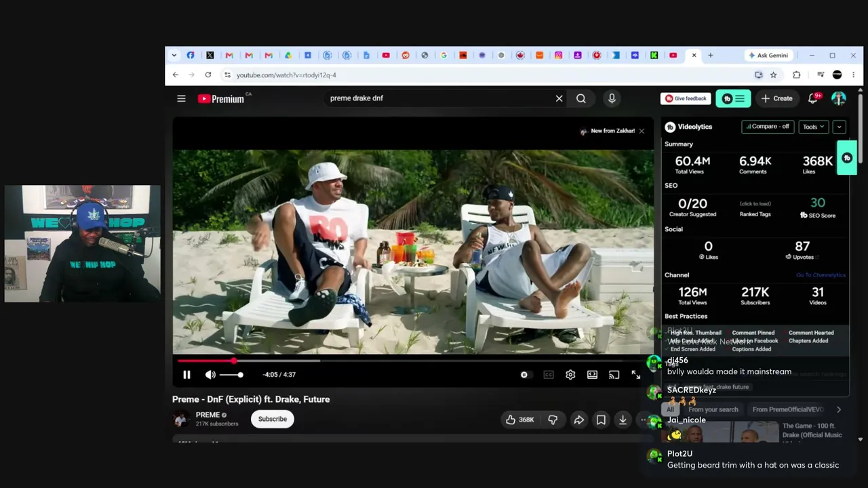Switch to the Facebook browser tab
The height and width of the screenshot is (488, 868).
click(x=191, y=56)
